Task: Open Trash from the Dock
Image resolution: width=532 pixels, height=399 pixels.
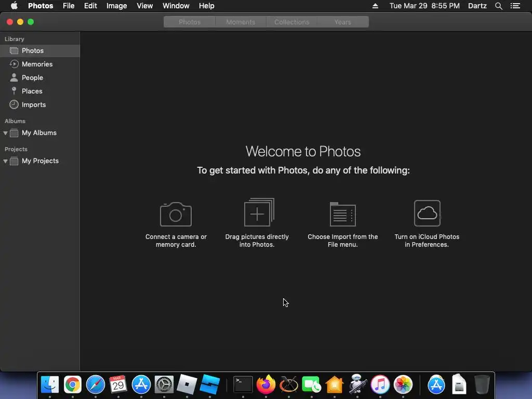Action: coord(482,384)
